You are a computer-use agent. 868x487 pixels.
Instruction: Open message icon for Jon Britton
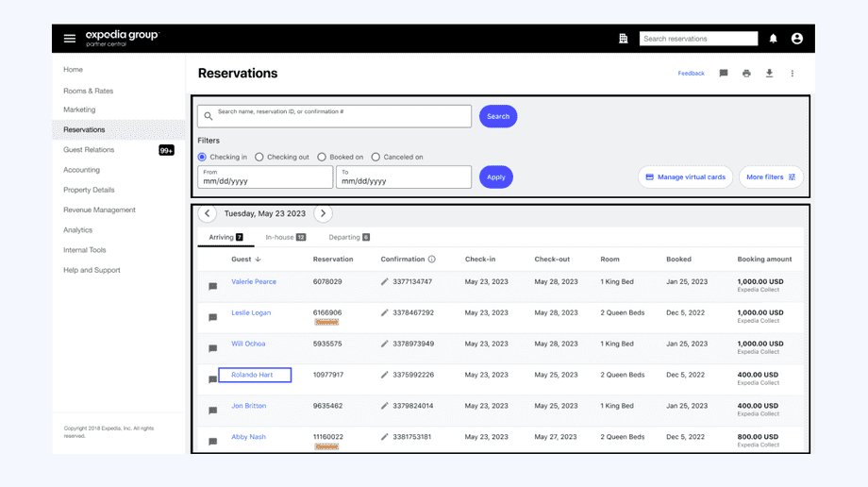pos(212,411)
